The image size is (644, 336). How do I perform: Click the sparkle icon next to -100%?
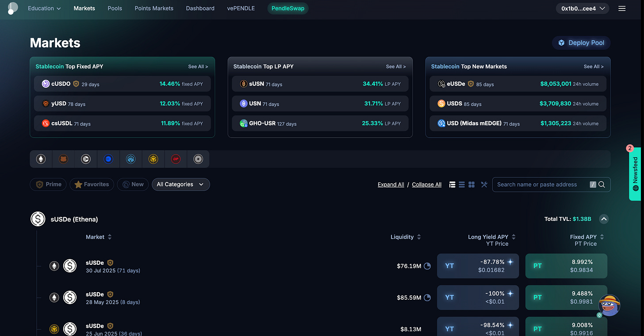(x=510, y=294)
